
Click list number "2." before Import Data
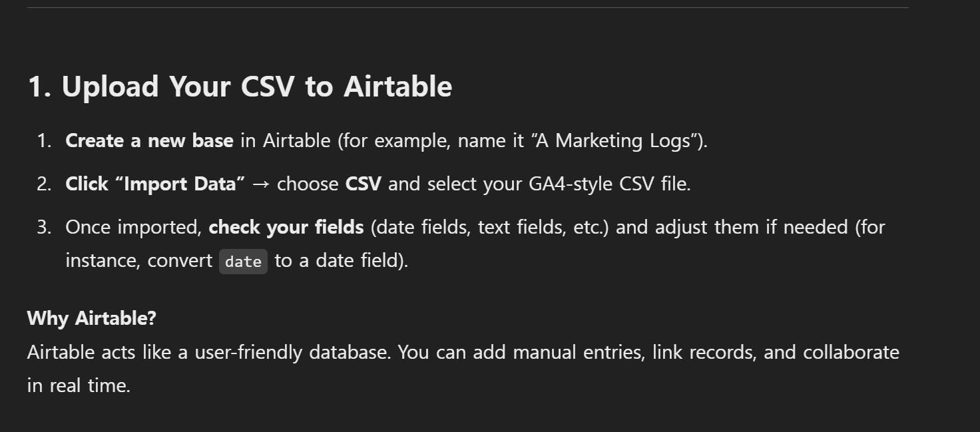[x=44, y=184]
